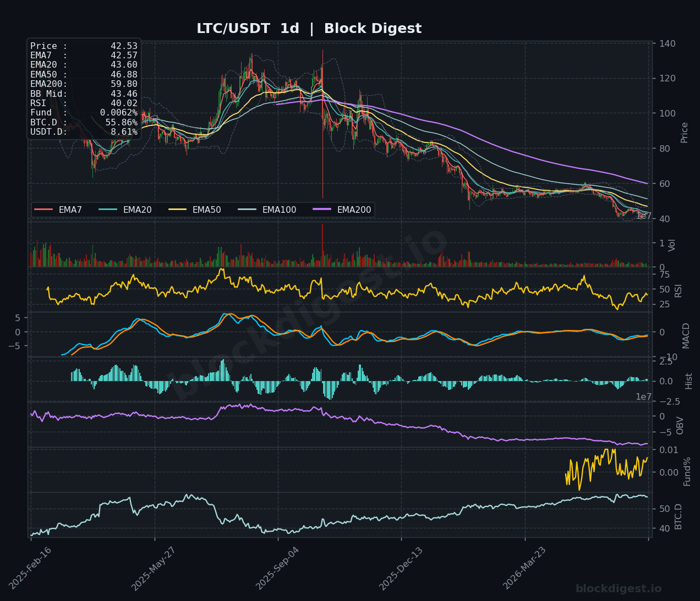Click the USDT.D 8.61% row
The width and height of the screenshot is (700, 601).
84,132
